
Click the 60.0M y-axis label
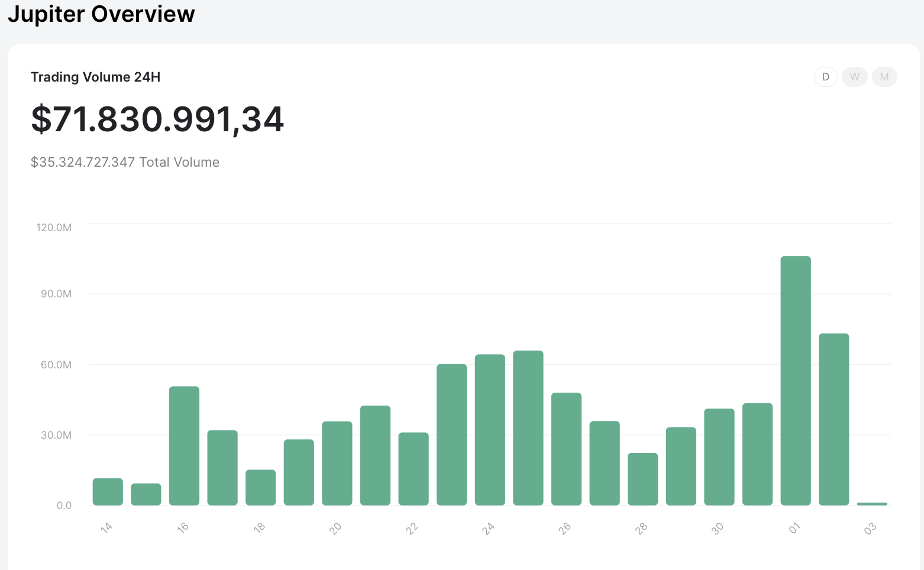56,365
